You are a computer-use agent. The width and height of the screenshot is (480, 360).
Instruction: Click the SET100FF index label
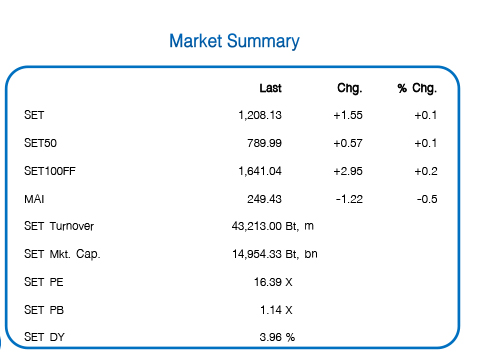(x=50, y=171)
